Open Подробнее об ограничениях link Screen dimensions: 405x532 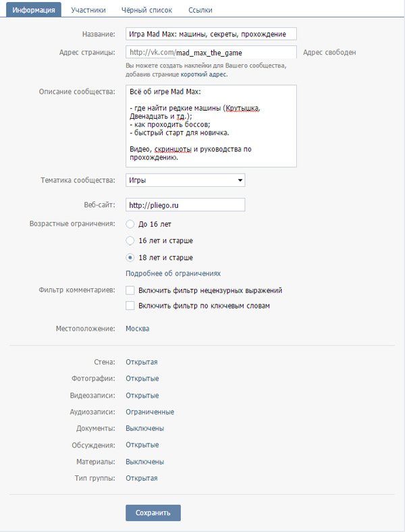tap(173, 273)
